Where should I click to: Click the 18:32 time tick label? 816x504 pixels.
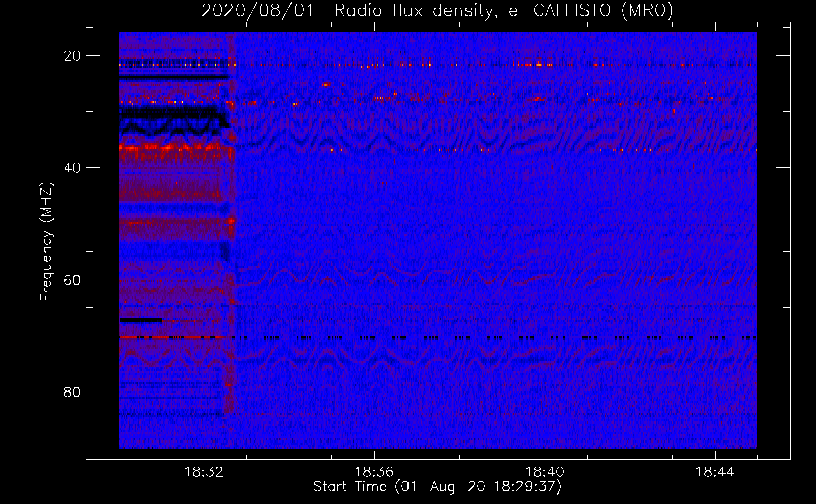(204, 472)
